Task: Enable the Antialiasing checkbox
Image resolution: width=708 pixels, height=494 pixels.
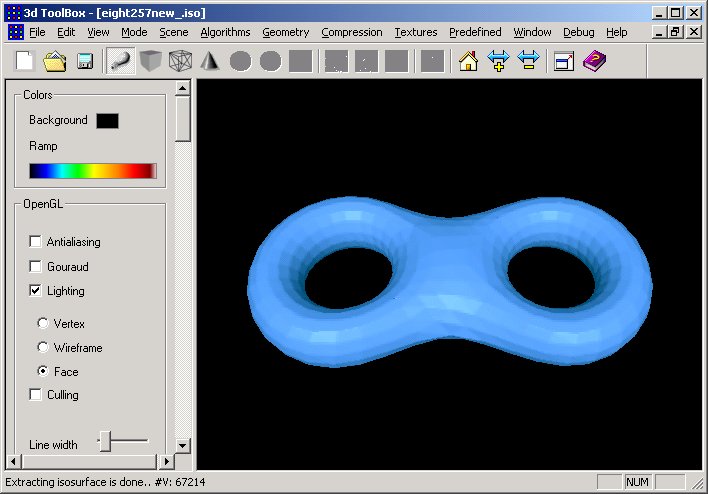Action: 36,242
